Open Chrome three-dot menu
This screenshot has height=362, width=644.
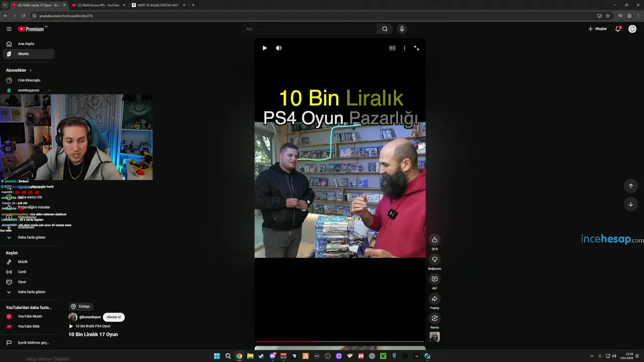click(638, 16)
